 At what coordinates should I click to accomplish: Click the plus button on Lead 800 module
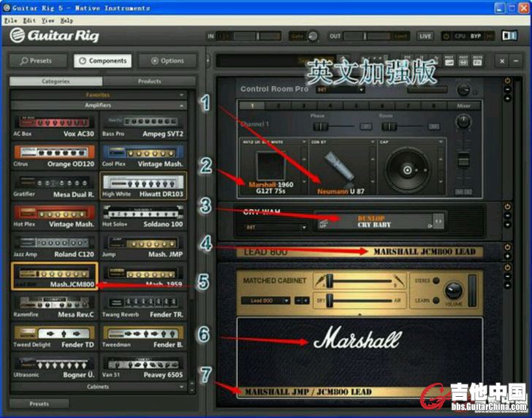point(508,256)
